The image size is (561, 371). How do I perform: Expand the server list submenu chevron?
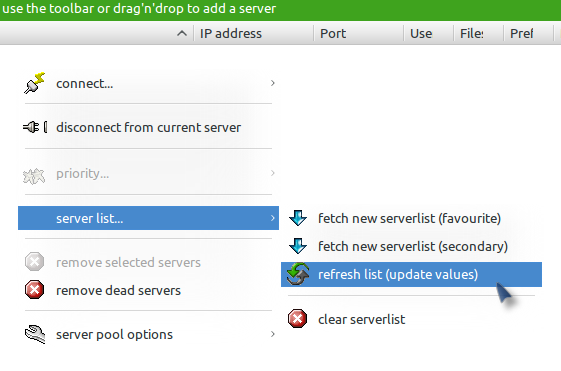click(x=273, y=218)
